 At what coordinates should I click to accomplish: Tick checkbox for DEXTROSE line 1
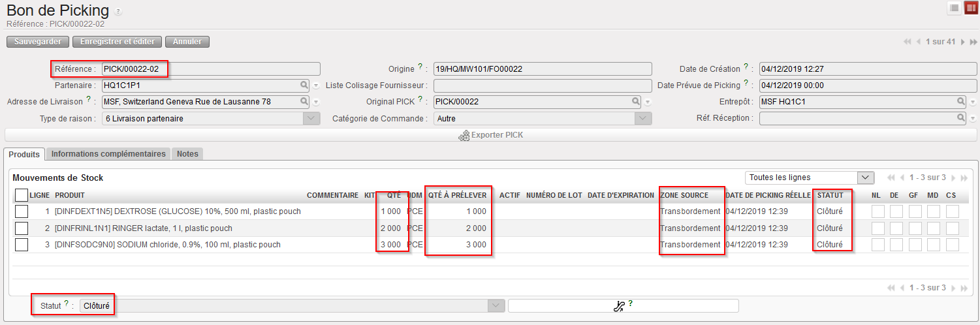(x=22, y=211)
